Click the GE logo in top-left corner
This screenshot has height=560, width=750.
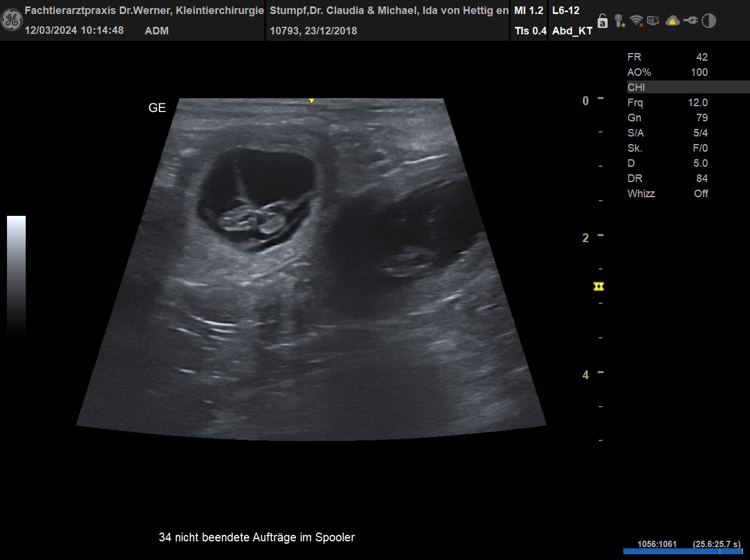click(11, 20)
